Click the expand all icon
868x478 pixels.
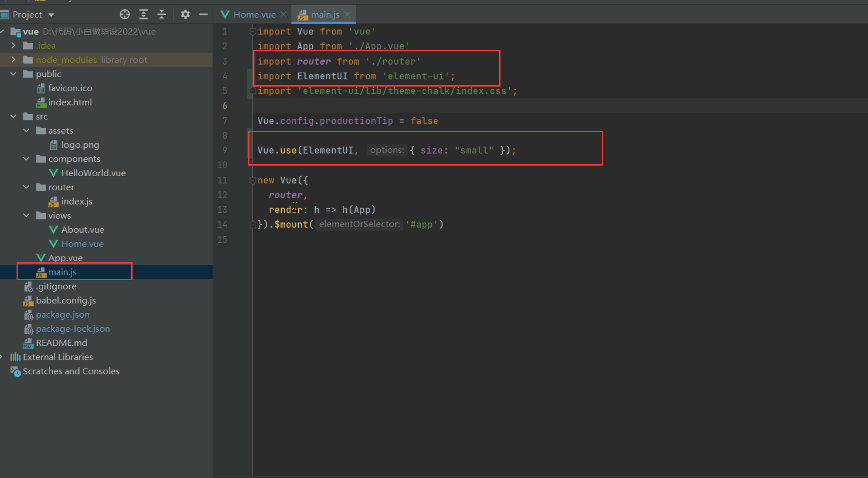coord(143,14)
